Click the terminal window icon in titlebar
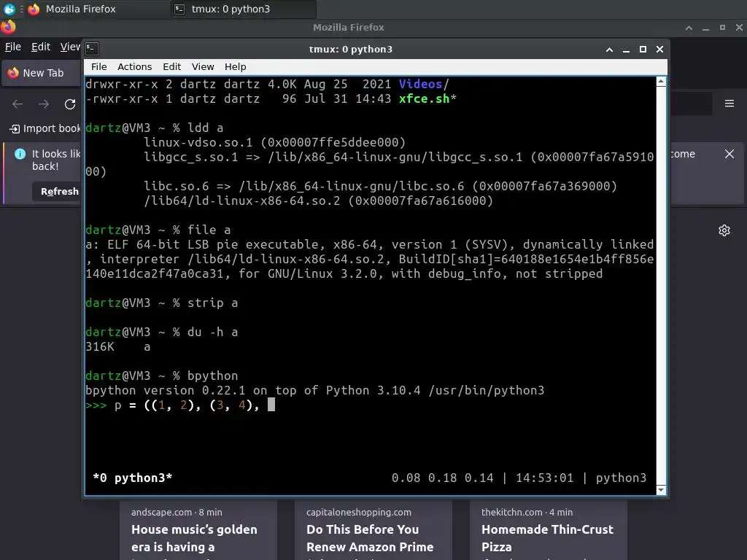The height and width of the screenshot is (560, 747). tap(92, 49)
